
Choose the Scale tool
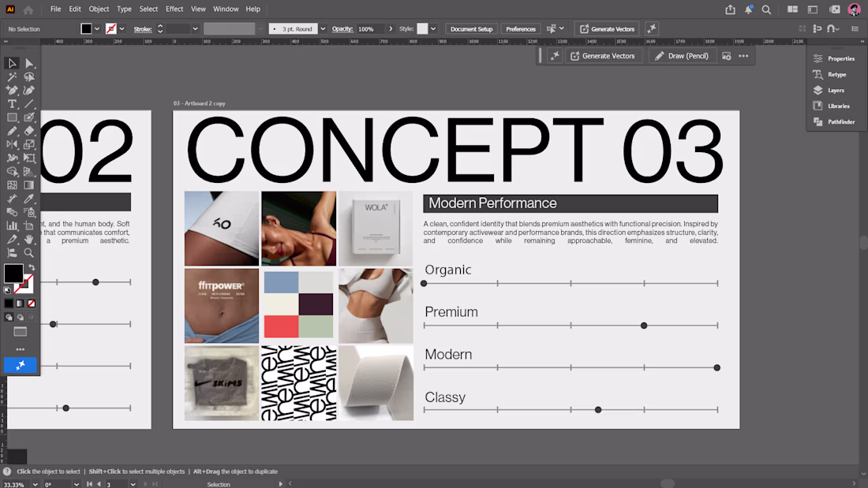coord(29,144)
